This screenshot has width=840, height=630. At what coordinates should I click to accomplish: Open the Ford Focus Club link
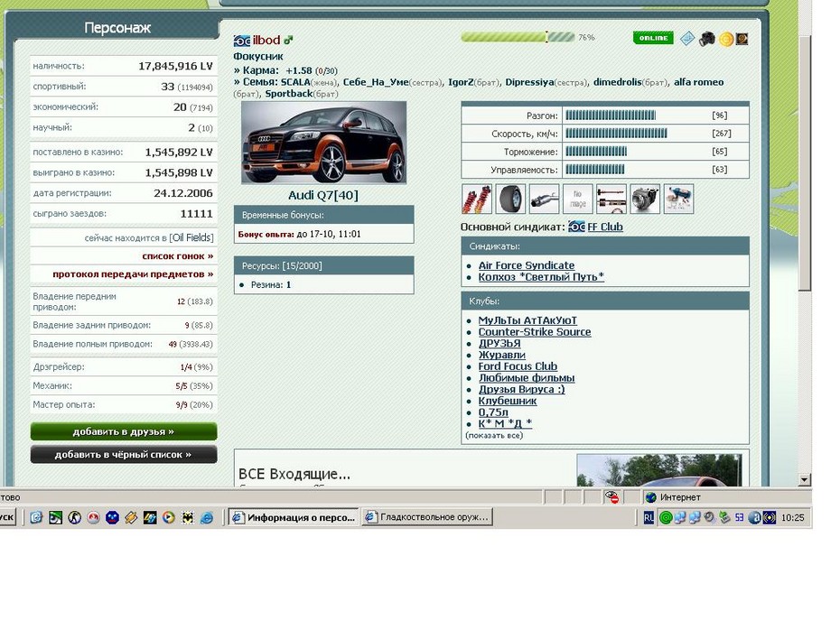518,366
